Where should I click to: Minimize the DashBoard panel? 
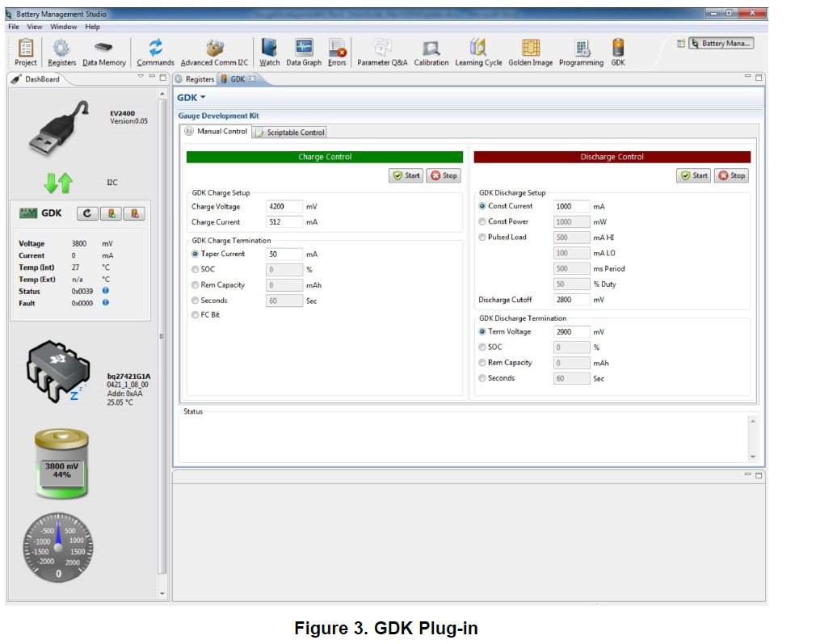coord(152,77)
